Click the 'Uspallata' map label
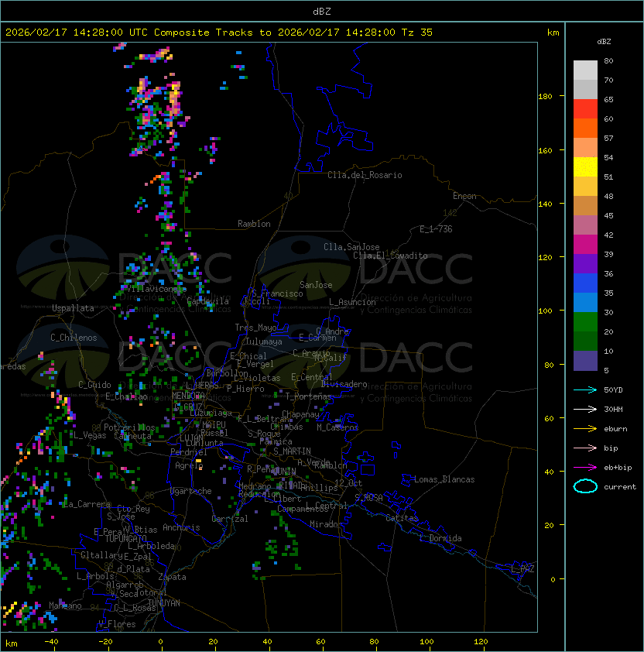This screenshot has width=644, height=652. (73, 308)
